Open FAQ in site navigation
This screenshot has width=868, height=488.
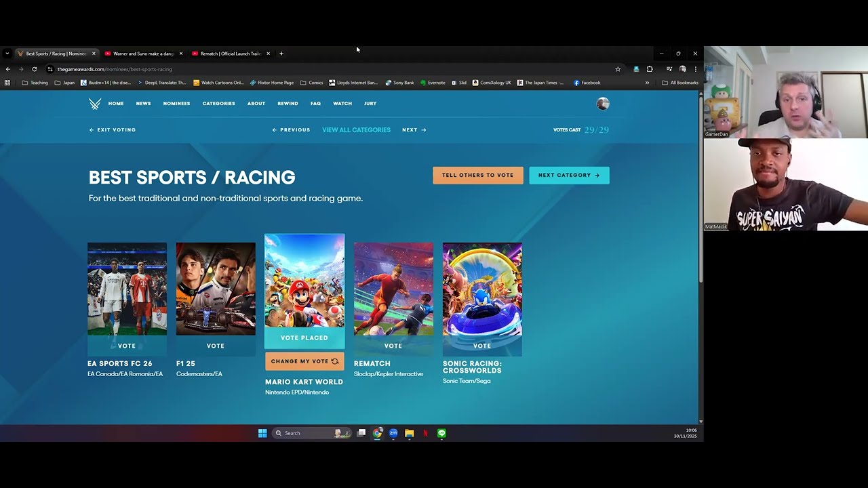[315, 104]
